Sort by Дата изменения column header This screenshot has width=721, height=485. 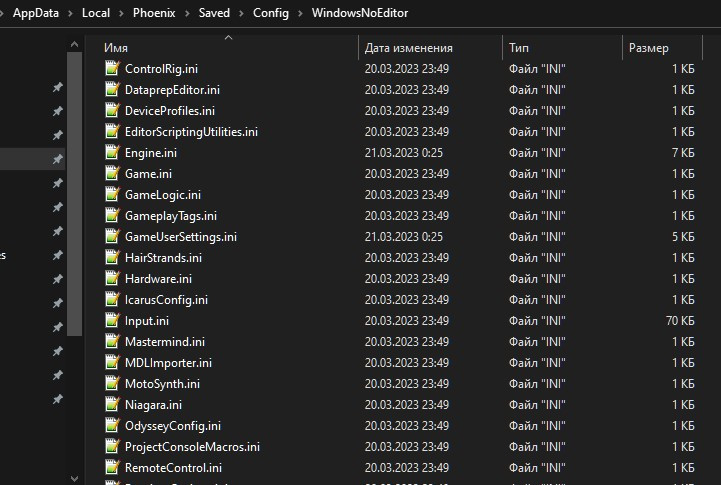coord(408,48)
